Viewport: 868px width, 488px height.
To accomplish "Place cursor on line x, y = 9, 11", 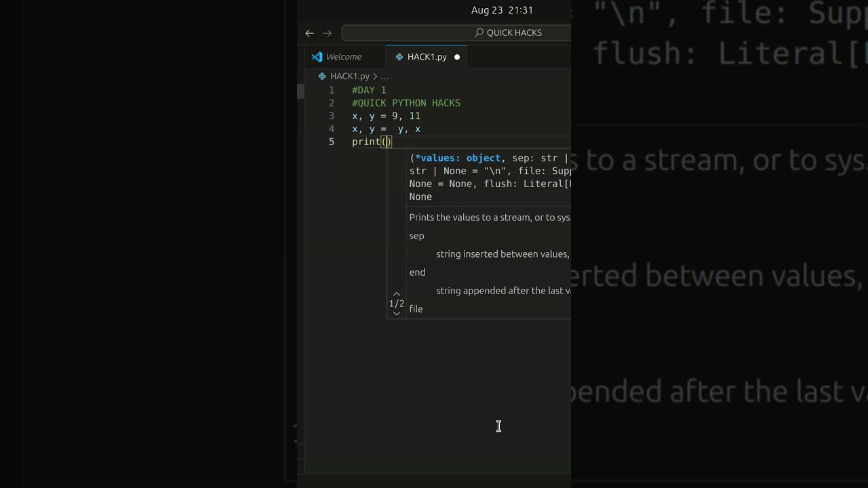I will click(x=386, y=116).
